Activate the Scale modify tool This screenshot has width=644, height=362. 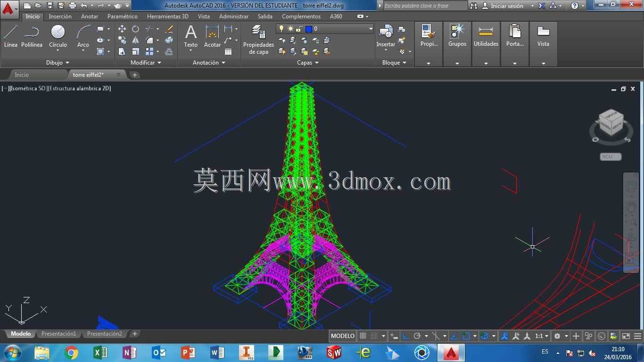pos(136,51)
